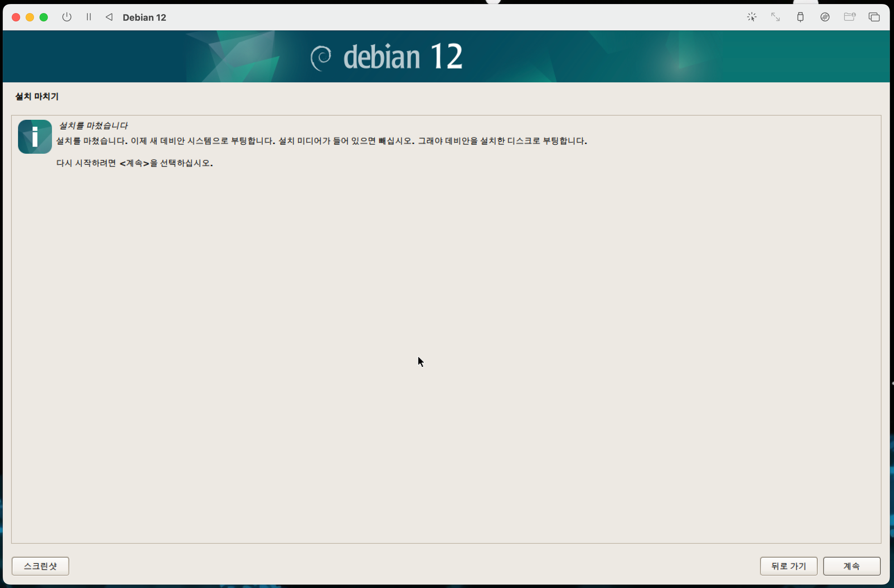Click the windows overlay icon in toolbar
894x588 pixels.
(x=874, y=17)
